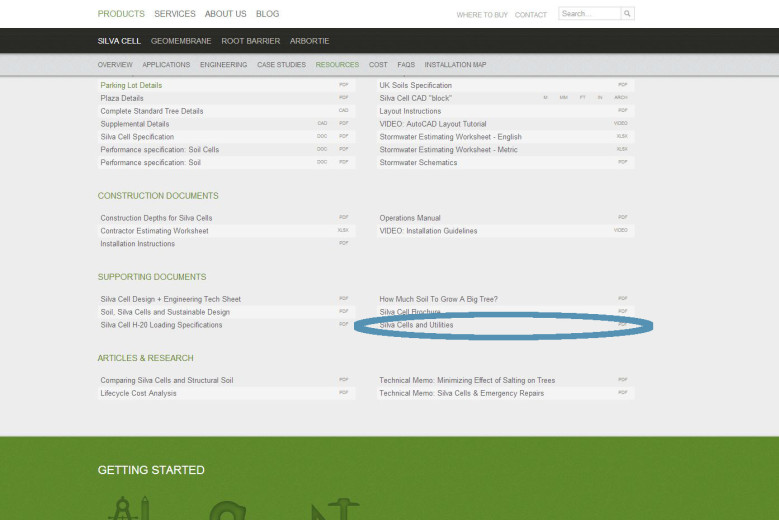779x520 pixels.
Task: Open the tape measure Getting Started icon
Action: 228,511
